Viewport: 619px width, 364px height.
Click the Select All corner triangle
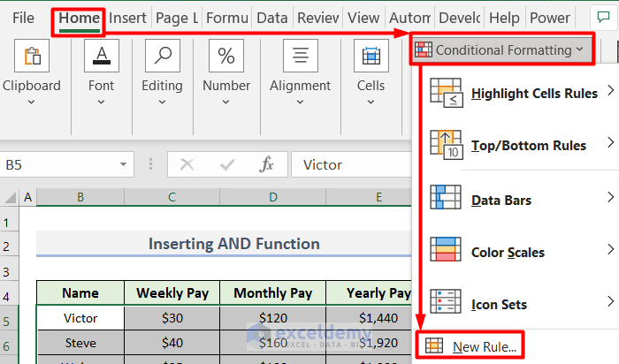pos(10,197)
